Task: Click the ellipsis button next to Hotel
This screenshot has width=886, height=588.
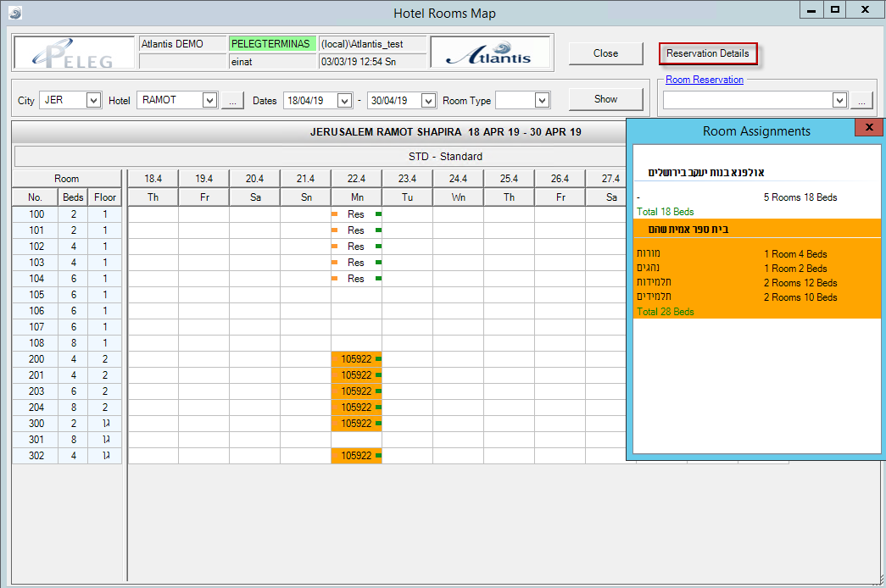Action: (233, 100)
